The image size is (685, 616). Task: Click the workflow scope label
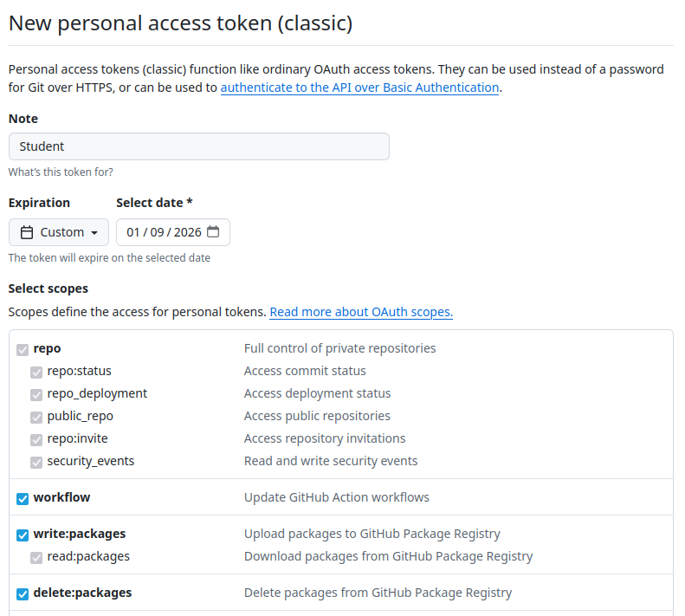point(61,497)
